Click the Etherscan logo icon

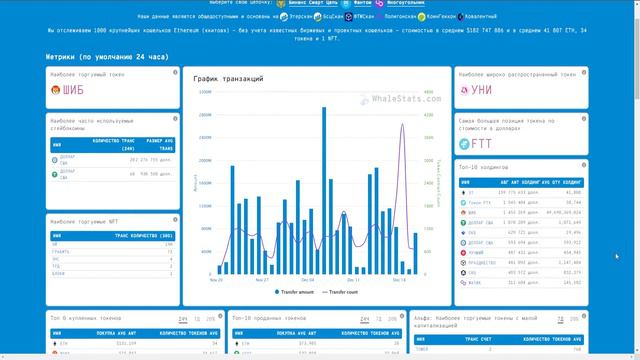click(x=284, y=17)
